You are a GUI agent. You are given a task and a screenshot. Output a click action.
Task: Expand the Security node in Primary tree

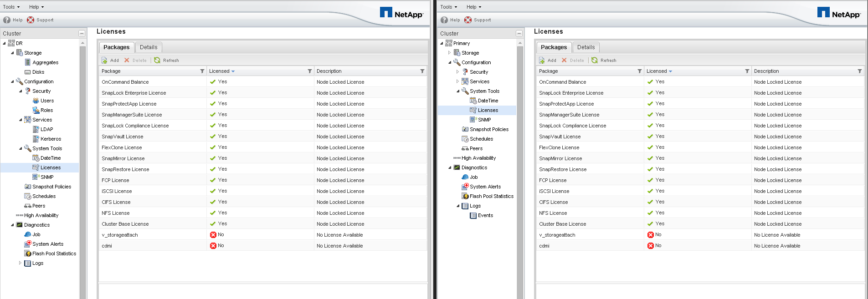(457, 72)
